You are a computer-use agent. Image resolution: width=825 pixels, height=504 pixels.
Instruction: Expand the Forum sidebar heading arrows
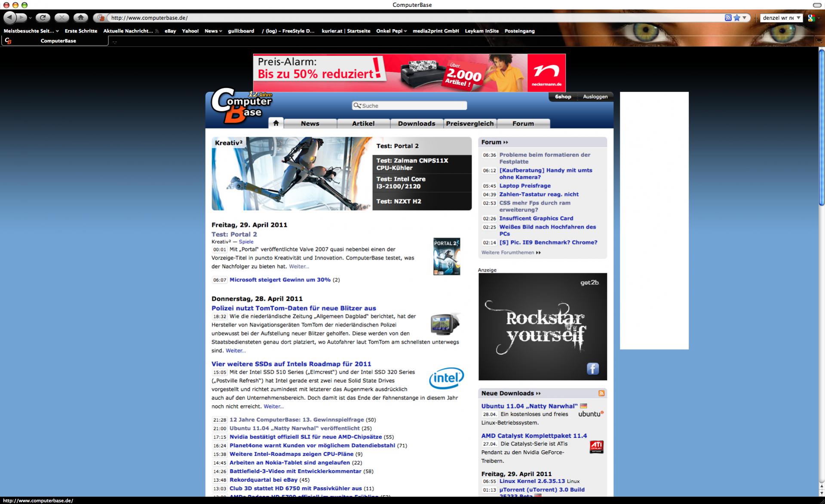(506, 142)
